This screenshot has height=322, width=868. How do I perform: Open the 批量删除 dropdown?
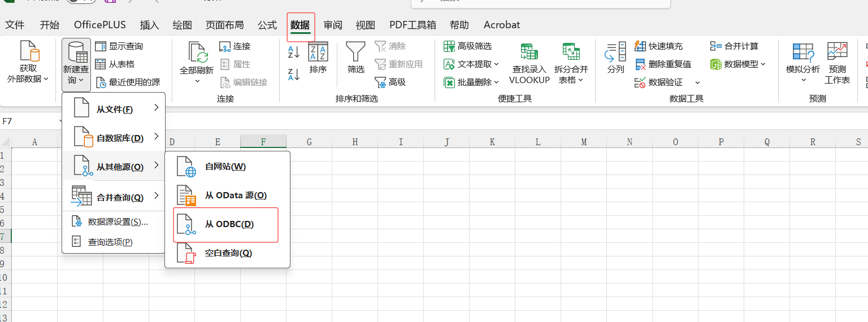pos(471,82)
